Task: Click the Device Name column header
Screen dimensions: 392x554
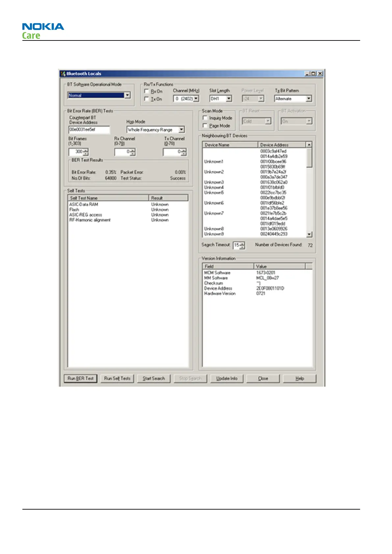Action: pyautogui.click(x=230, y=145)
